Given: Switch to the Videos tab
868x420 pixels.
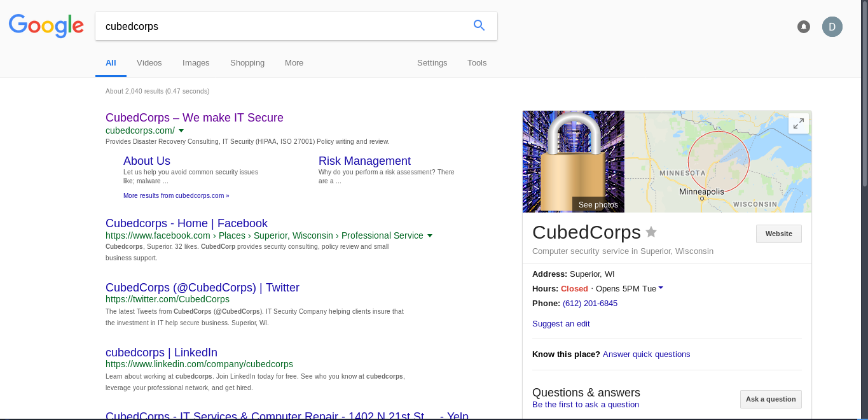Looking at the screenshot, I should [149, 63].
